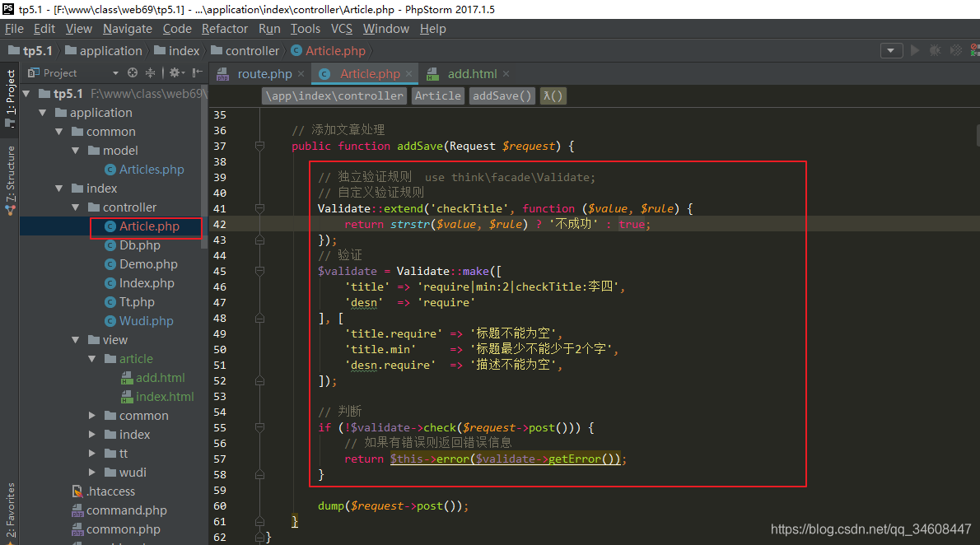Select command.php in the project tree
The image size is (980, 545).
tap(119, 510)
